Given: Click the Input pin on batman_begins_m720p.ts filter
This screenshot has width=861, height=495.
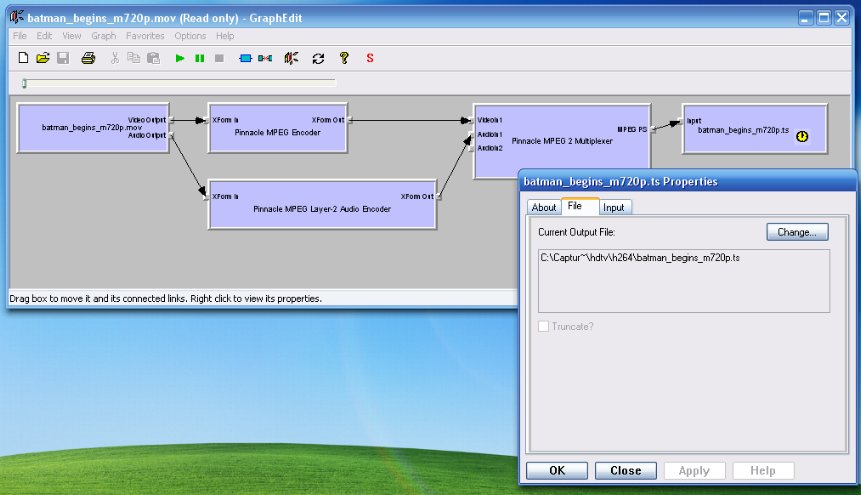Looking at the screenshot, I should (680, 120).
